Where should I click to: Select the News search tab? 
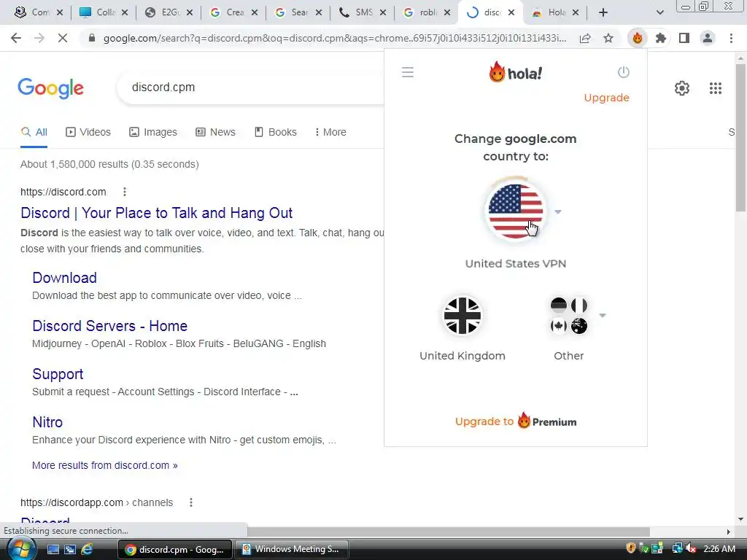[215, 132]
